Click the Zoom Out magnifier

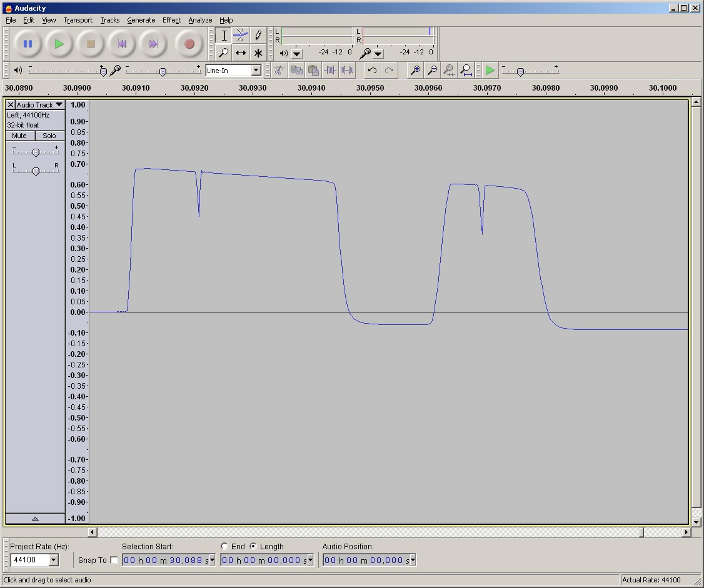(433, 70)
